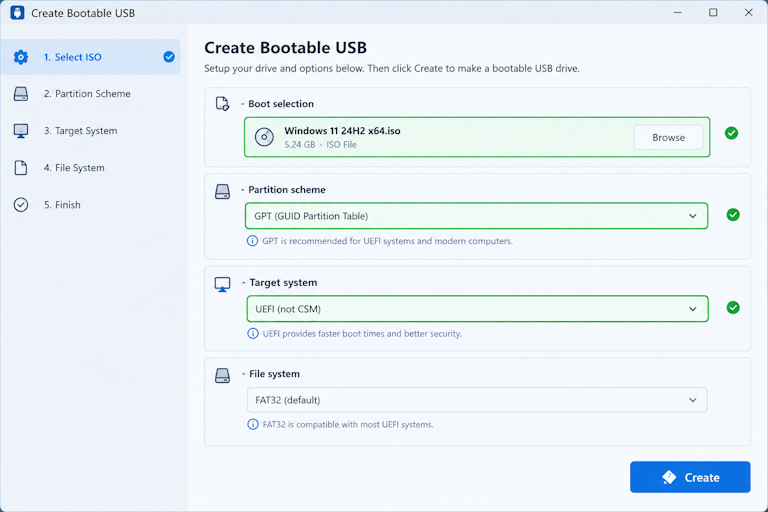The image size is (768, 512).
Task: Click the green check beside GPT dropdown
Action: 733,215
